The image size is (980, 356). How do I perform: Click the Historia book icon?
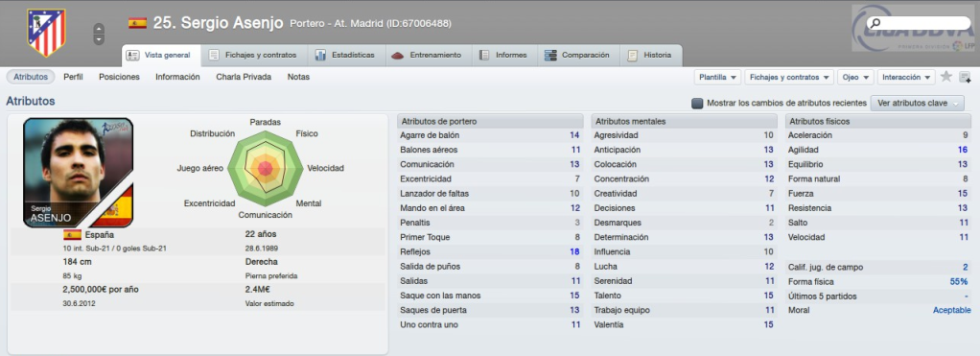click(633, 55)
